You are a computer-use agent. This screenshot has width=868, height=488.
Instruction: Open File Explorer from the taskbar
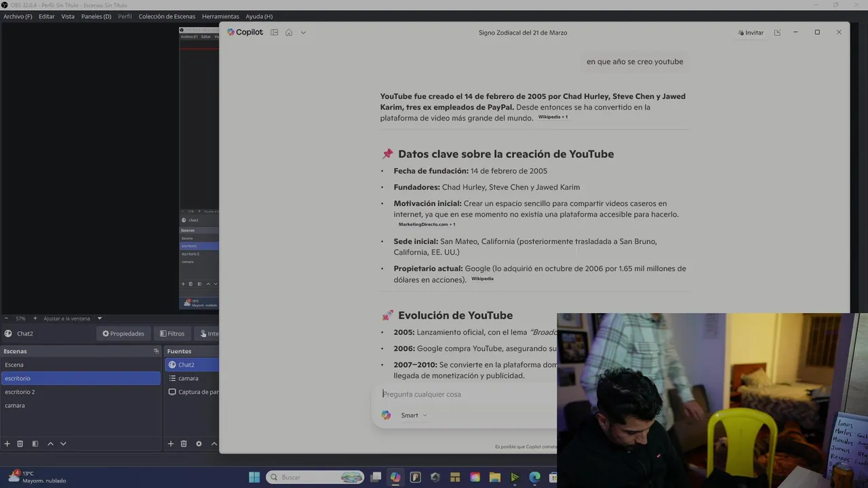pos(495,477)
